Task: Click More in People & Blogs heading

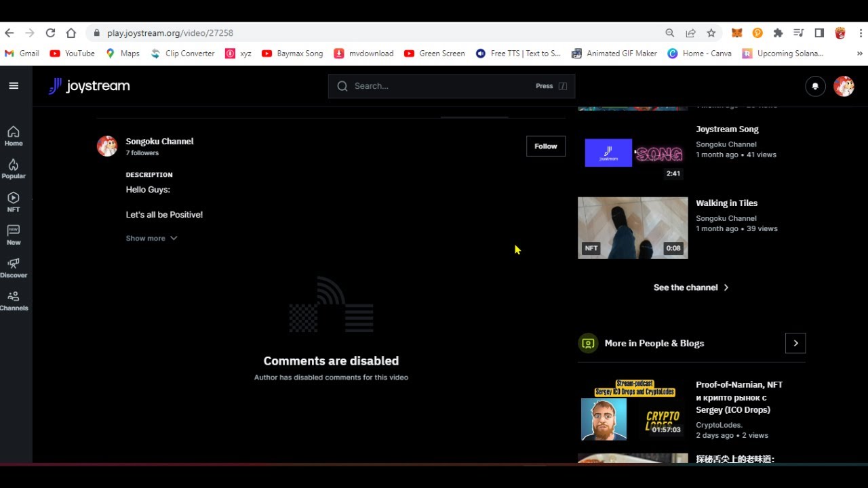Action: 654,343
